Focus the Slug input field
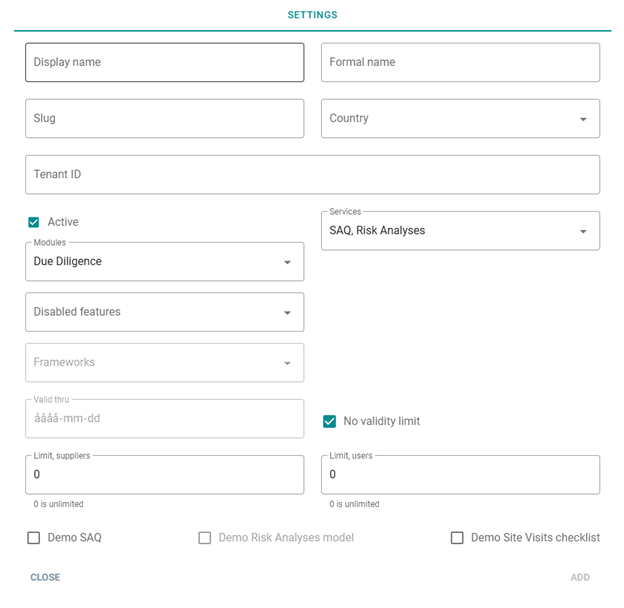The image size is (624, 608). [x=164, y=118]
